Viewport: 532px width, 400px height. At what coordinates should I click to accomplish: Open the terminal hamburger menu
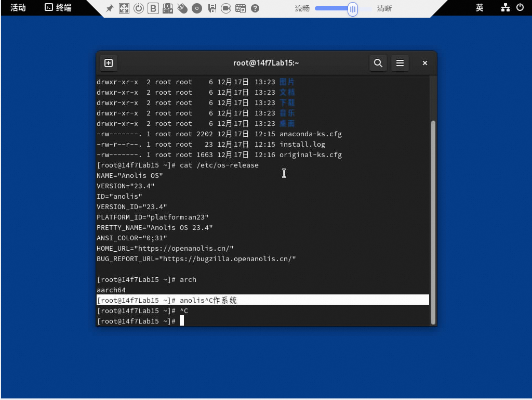[400, 63]
